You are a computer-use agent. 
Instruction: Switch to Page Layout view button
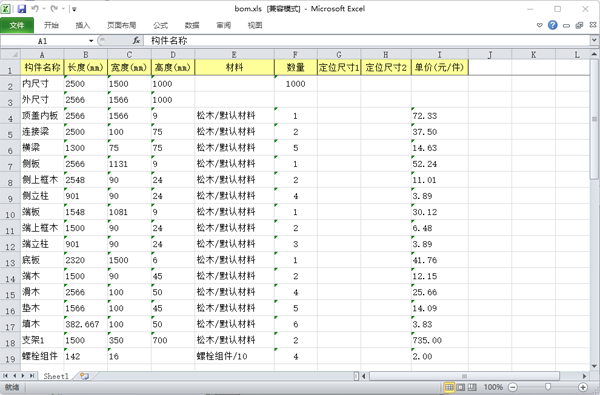[461, 387]
